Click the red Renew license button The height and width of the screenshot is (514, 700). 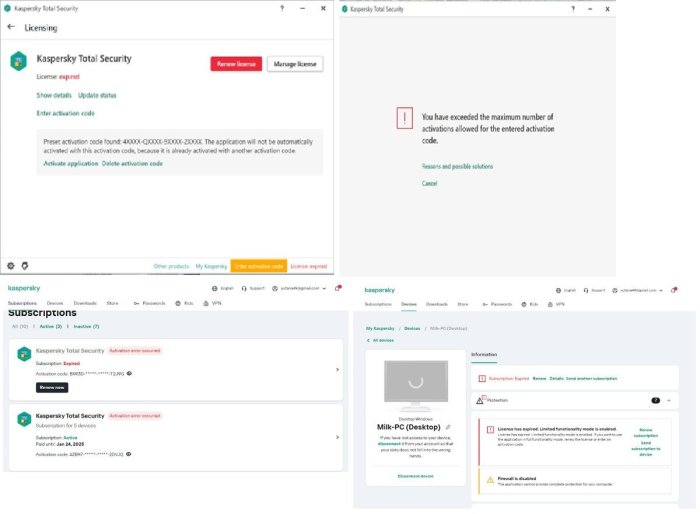[236, 64]
